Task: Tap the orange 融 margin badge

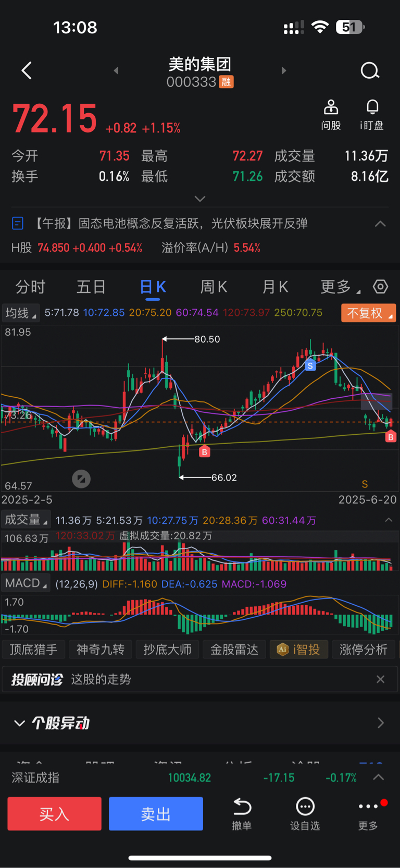Action: (x=226, y=82)
